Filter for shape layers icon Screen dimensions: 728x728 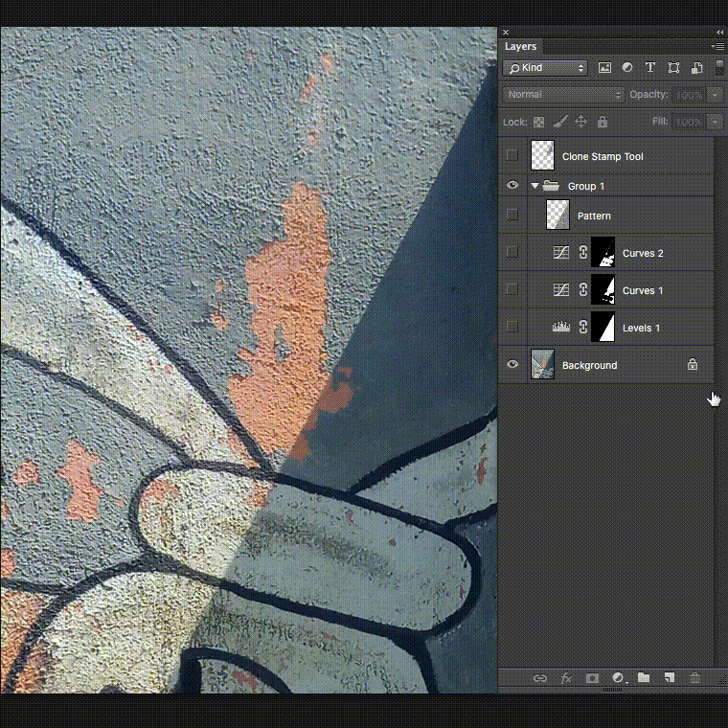tap(673, 68)
